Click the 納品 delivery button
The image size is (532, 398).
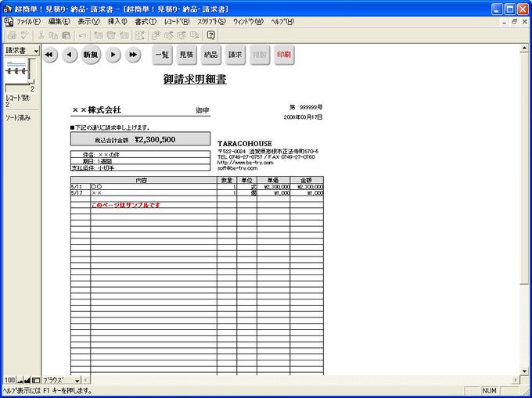coord(210,55)
